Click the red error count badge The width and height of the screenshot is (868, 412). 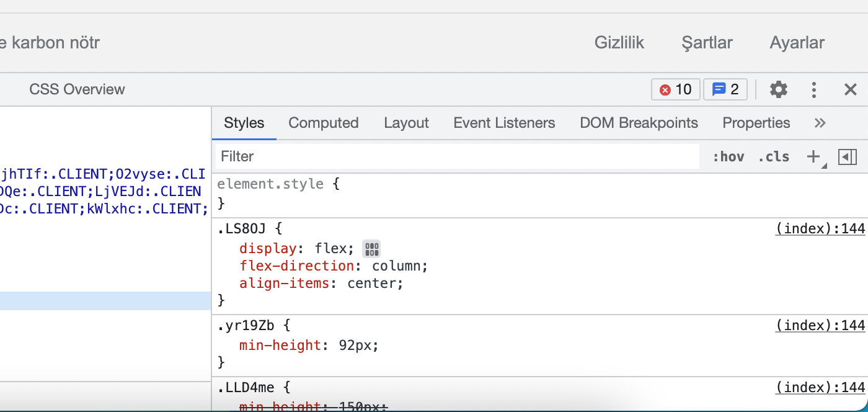point(676,89)
